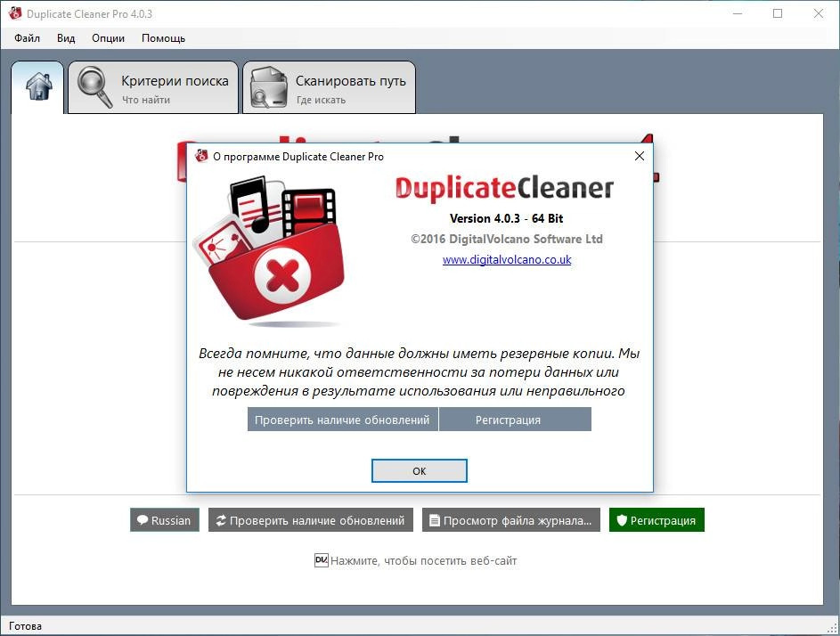The image size is (840, 636).
Task: Click the green Регистрация button
Action: point(657,519)
